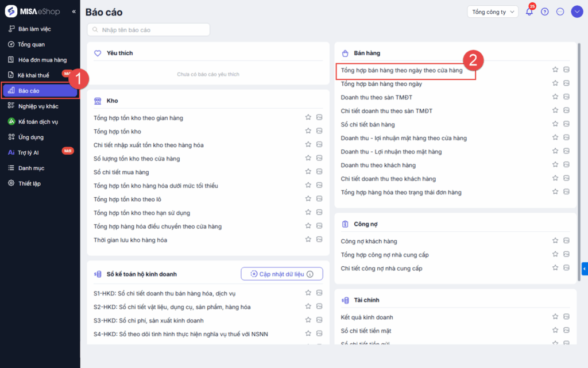The image size is (588, 368).
Task: Favorite the Tổng hợp bán hàng theo ngày report
Action: (555, 83)
